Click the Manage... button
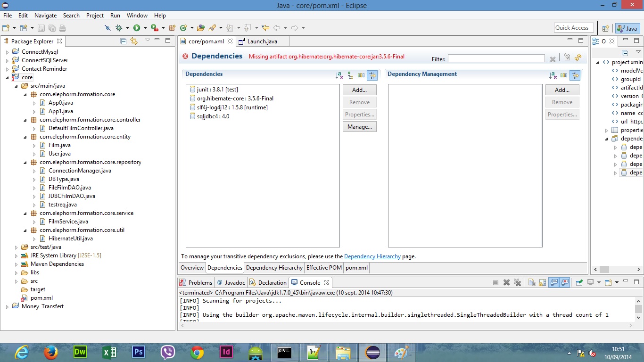 [359, 127]
